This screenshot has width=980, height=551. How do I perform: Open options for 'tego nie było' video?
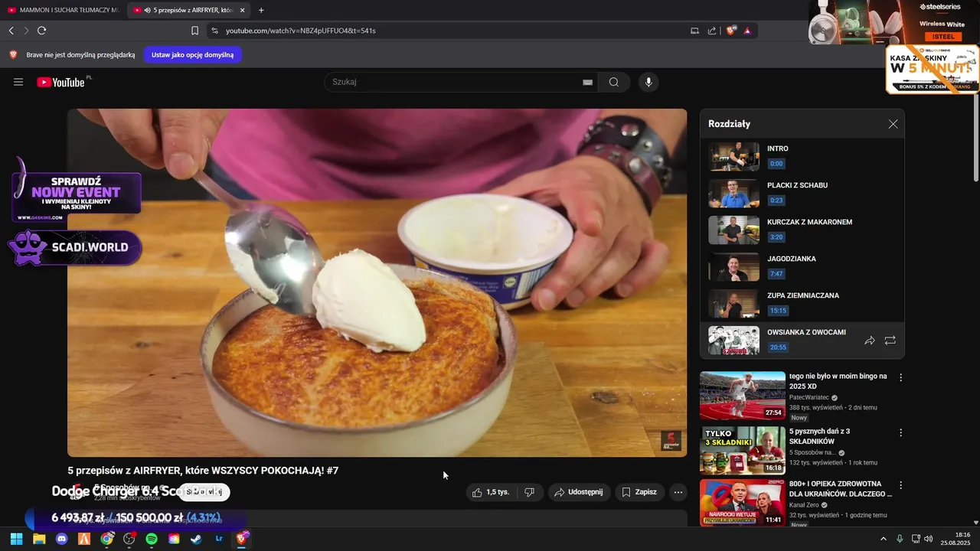(900, 377)
